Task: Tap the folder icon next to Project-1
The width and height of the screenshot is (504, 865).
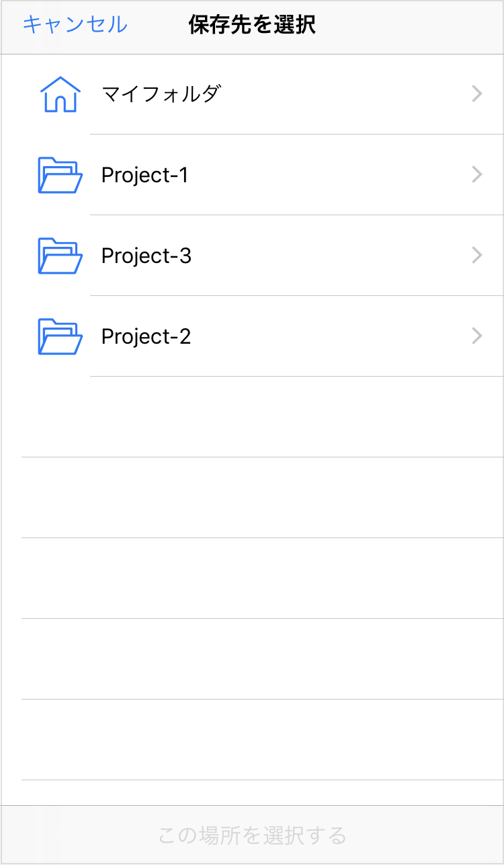Action: pyautogui.click(x=60, y=175)
